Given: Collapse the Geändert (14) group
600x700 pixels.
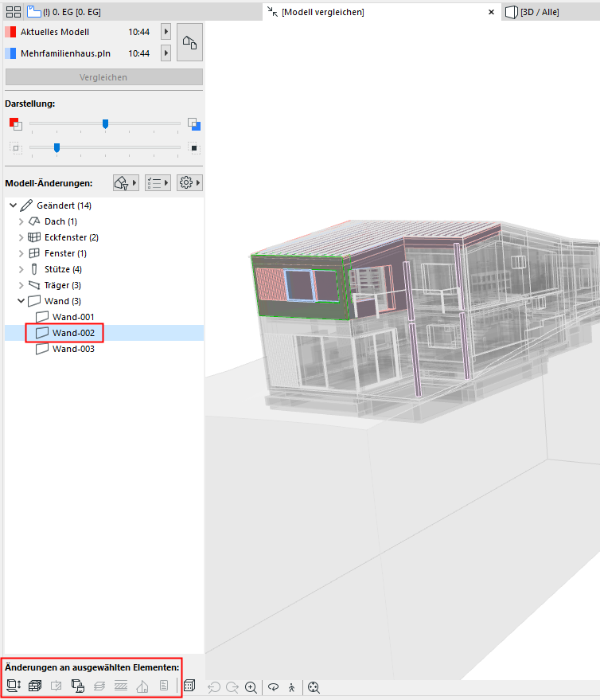Looking at the screenshot, I should [13, 205].
